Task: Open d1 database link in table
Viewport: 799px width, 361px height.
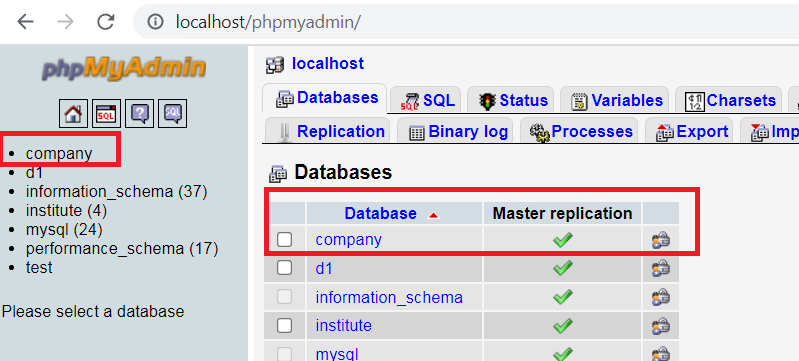Action: tap(324, 268)
